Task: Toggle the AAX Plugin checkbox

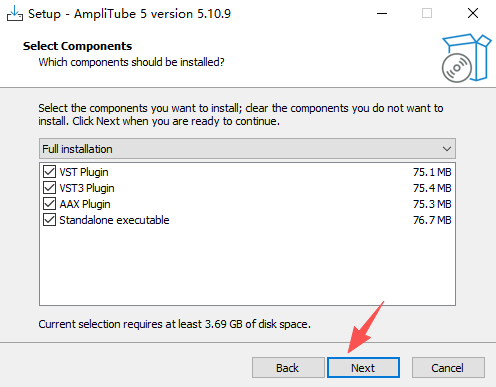Action: 49,204
